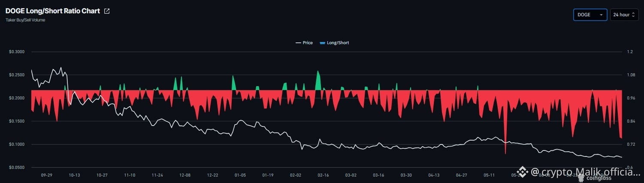Click the $0.1500 price axis label
The image size is (644, 183).
(16, 121)
